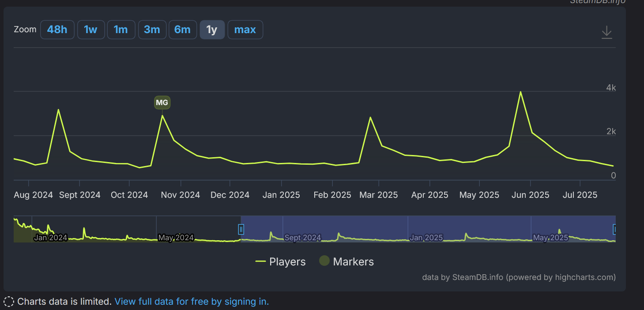Click the May 2025 navigator label
Viewport: 644px width, 310px height.
550,238
